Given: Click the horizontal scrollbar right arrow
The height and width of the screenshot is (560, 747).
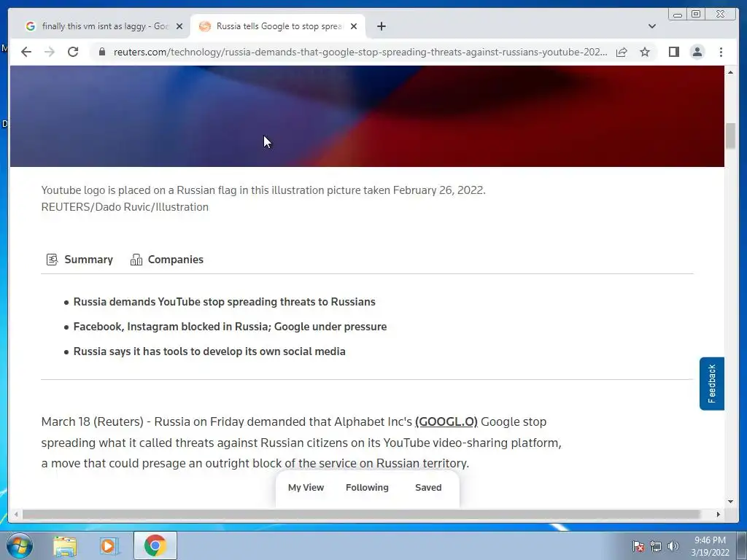Looking at the screenshot, I should 719,514.
